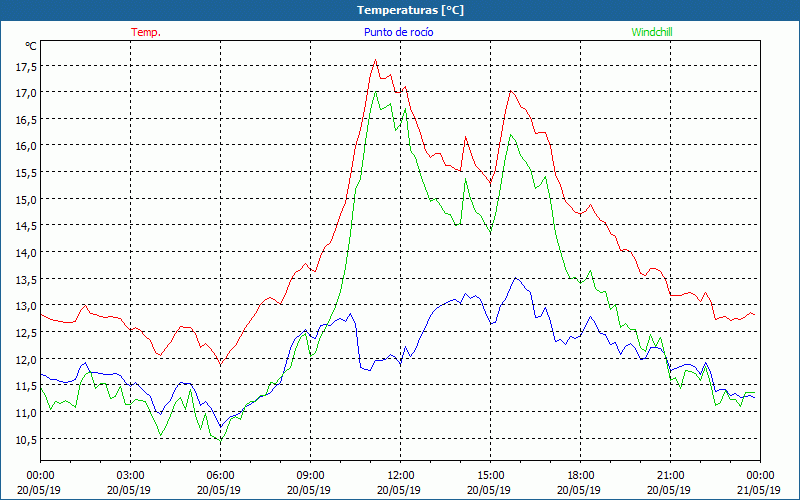Click the "14,5" y-axis value
Screen dimensions: 800x500
[26, 227]
